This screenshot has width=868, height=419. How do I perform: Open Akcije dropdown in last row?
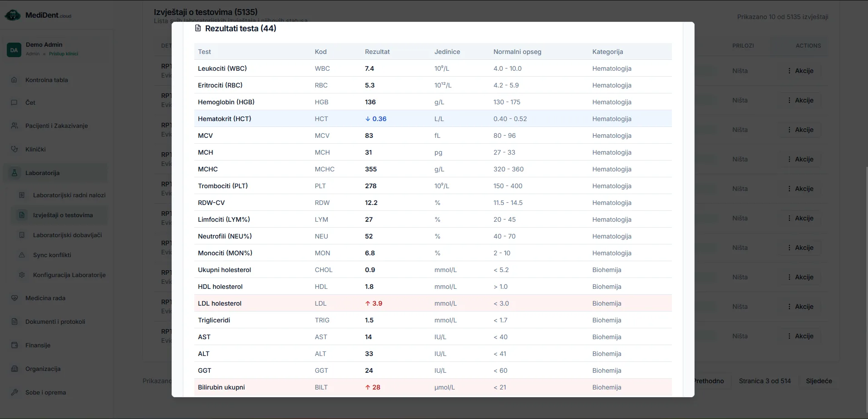[801, 336]
